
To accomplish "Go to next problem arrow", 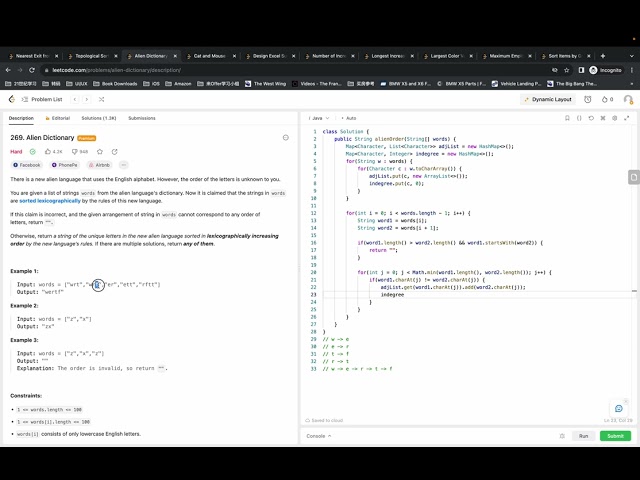I will click(x=87, y=99).
